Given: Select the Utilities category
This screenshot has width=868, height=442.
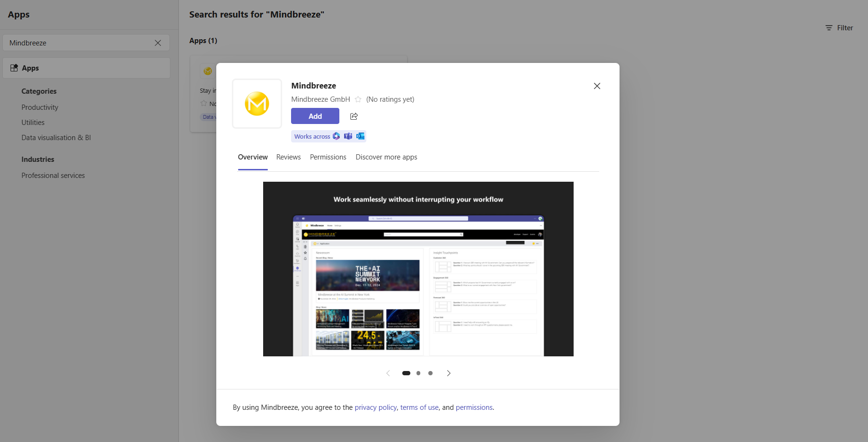Looking at the screenshot, I should 33,123.
